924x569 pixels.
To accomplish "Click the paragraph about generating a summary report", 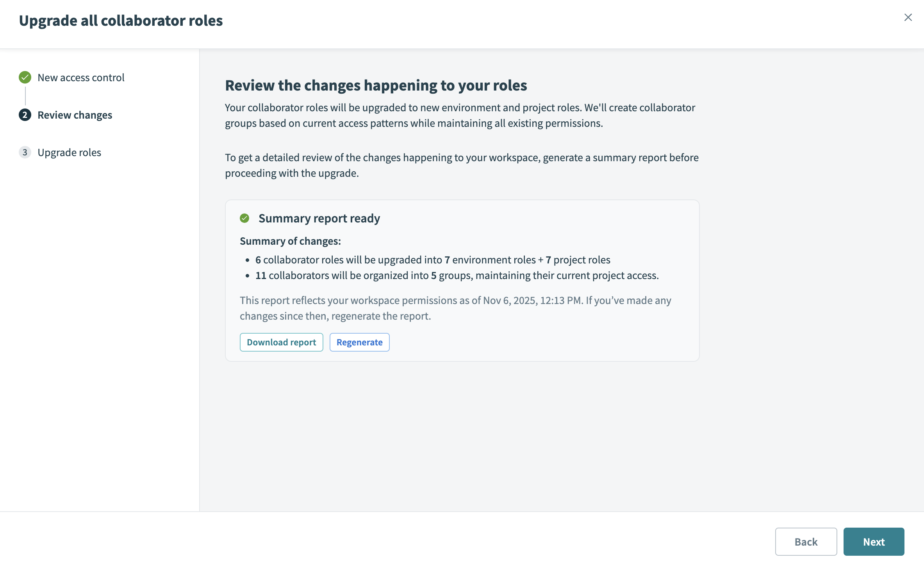I will tap(462, 165).
